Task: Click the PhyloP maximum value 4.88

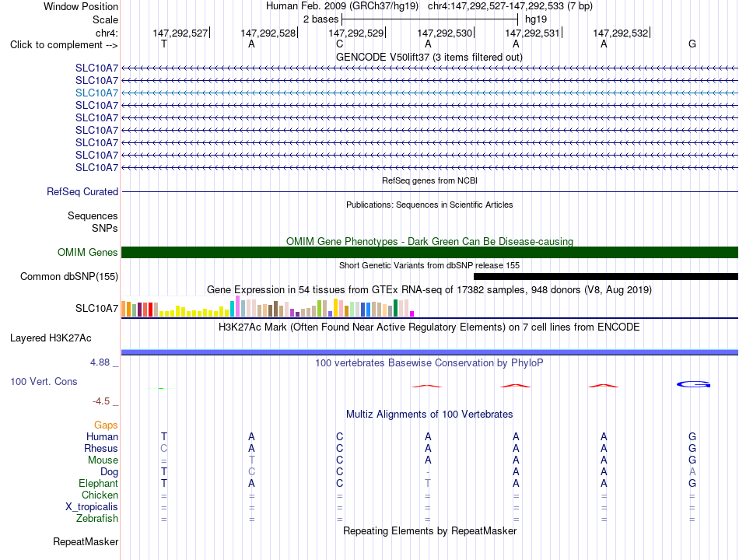Action: (x=100, y=362)
